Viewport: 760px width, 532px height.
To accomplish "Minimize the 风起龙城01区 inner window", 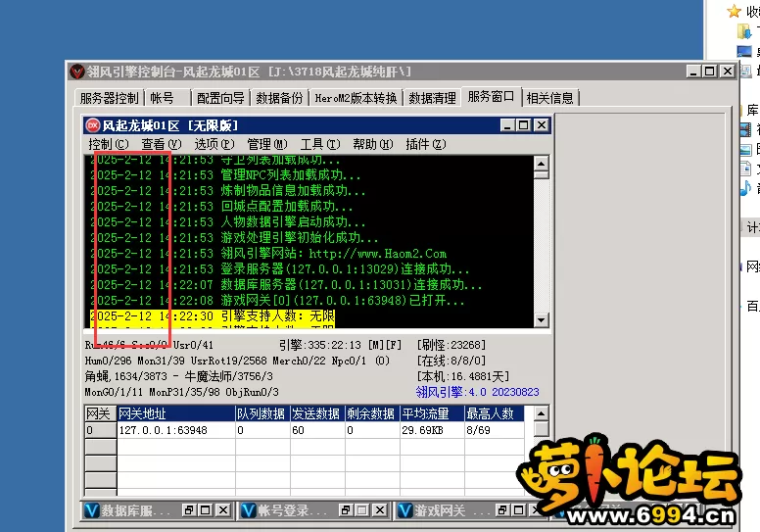I will [507, 125].
